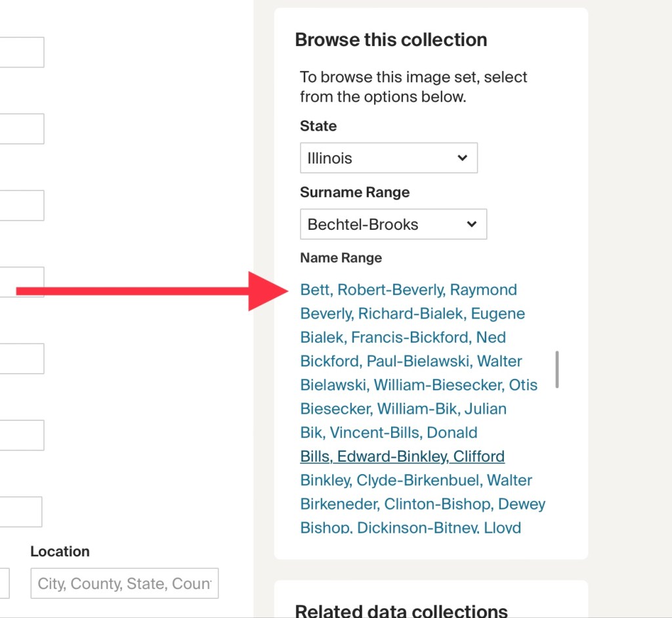
Task: Open underlined Bills, Edward-Binkley, Clifford link
Action: (x=402, y=456)
